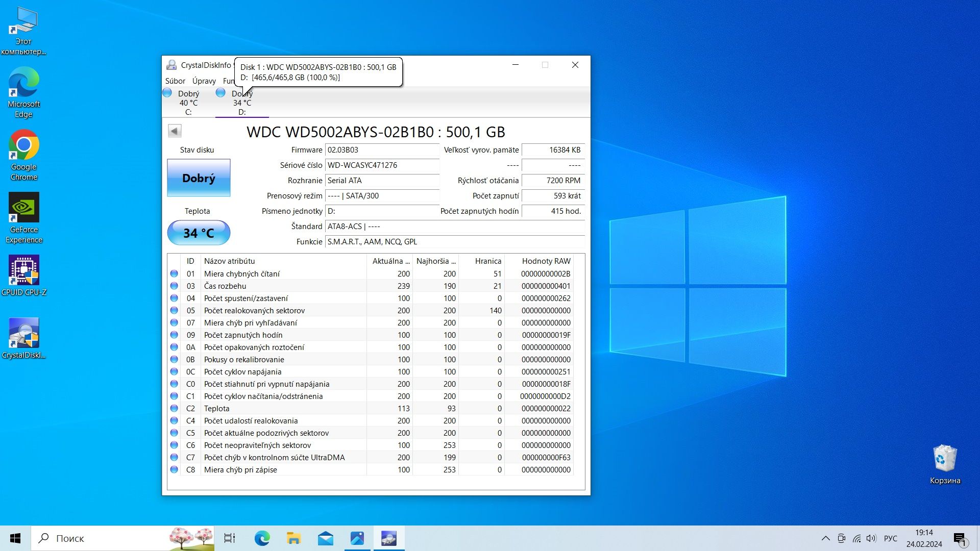Screen dimensions: 980x551
Task: Click the blue status icon for attribute 01
Action: (174, 274)
